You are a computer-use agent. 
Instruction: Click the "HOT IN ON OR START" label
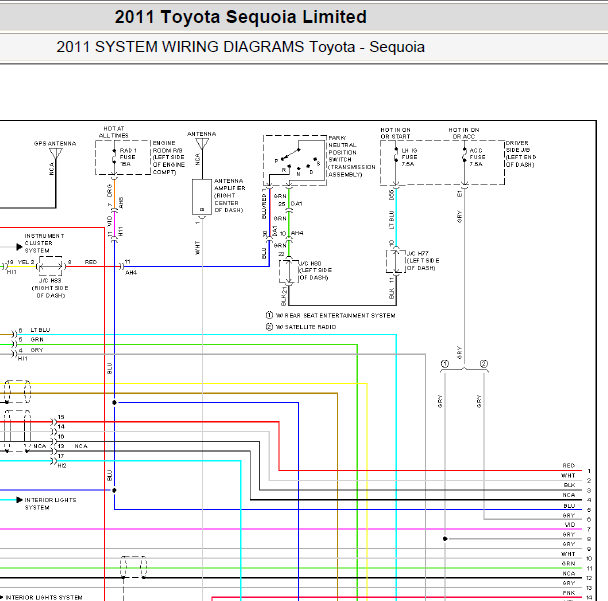pos(396,133)
